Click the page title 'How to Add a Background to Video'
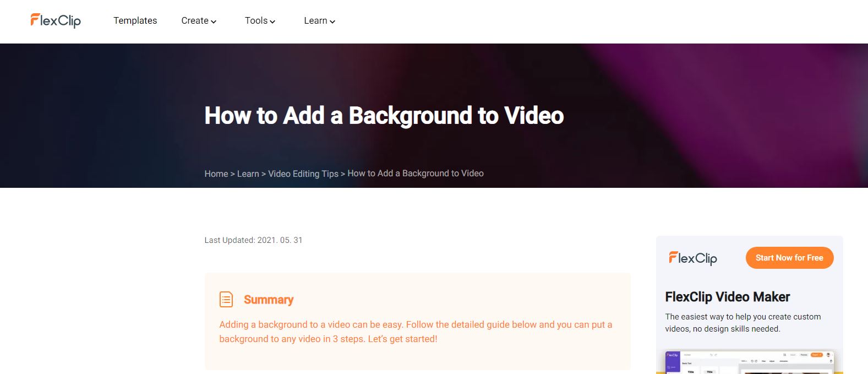Screen dimensions: 868x374 [384, 116]
